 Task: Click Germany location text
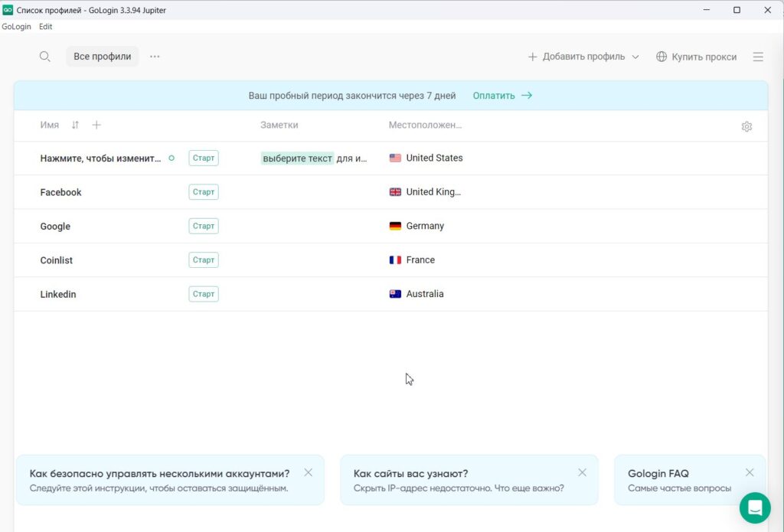click(425, 226)
